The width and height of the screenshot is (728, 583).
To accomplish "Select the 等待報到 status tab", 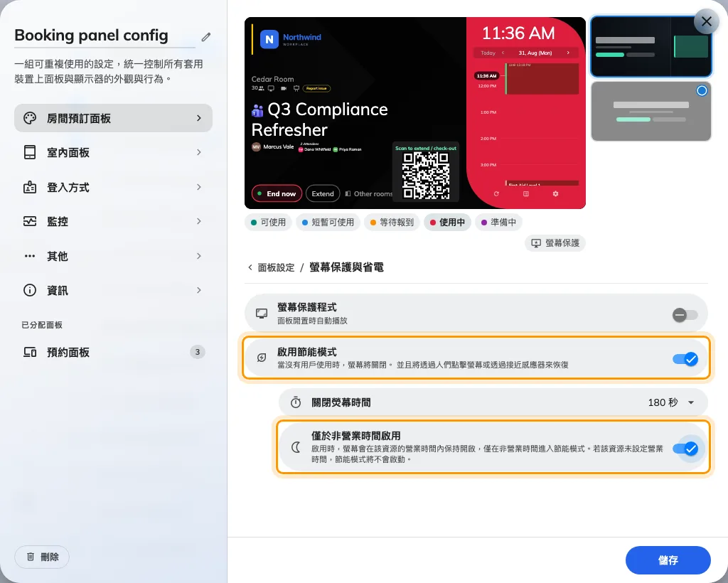I will click(392, 223).
